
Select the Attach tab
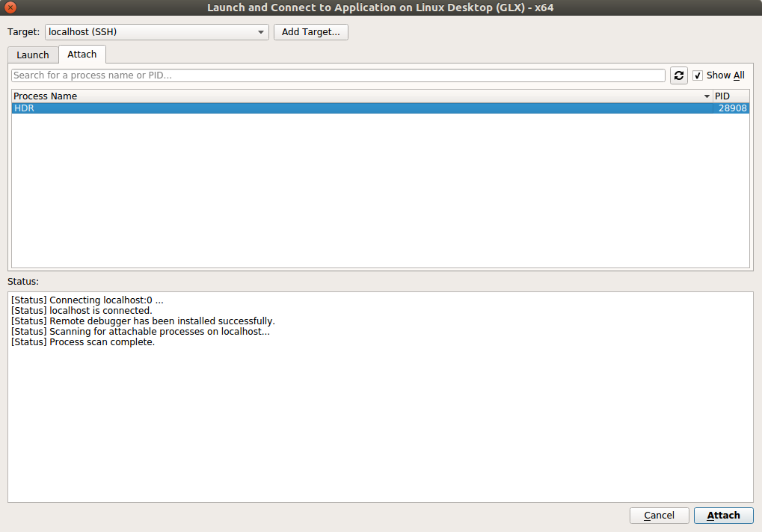(x=82, y=55)
